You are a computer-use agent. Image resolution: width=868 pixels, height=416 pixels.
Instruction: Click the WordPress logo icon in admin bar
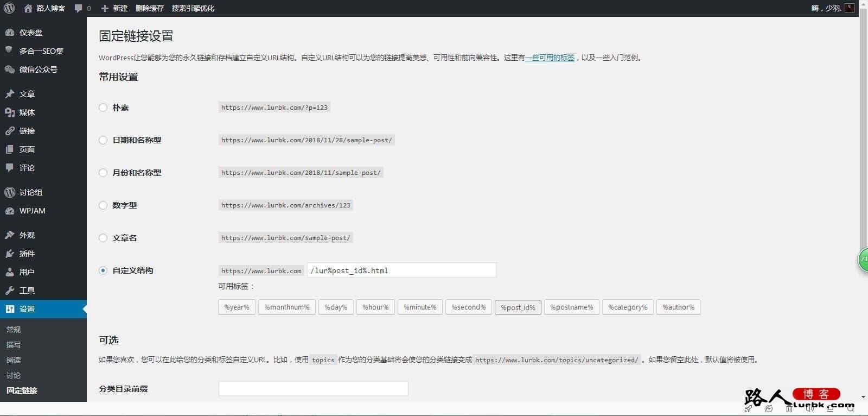click(x=9, y=8)
